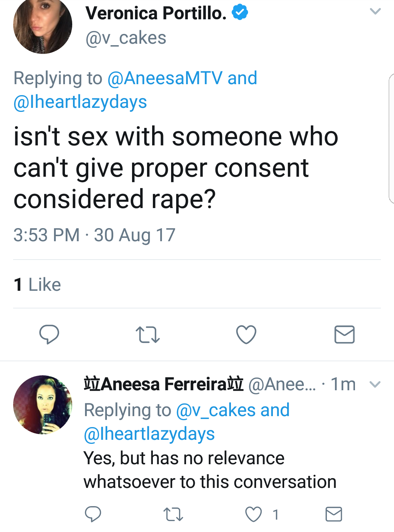Screen dimensions: 394x532
Task: Open @Iheartlazydays link in Veronica's tweet
Action: pos(80,102)
